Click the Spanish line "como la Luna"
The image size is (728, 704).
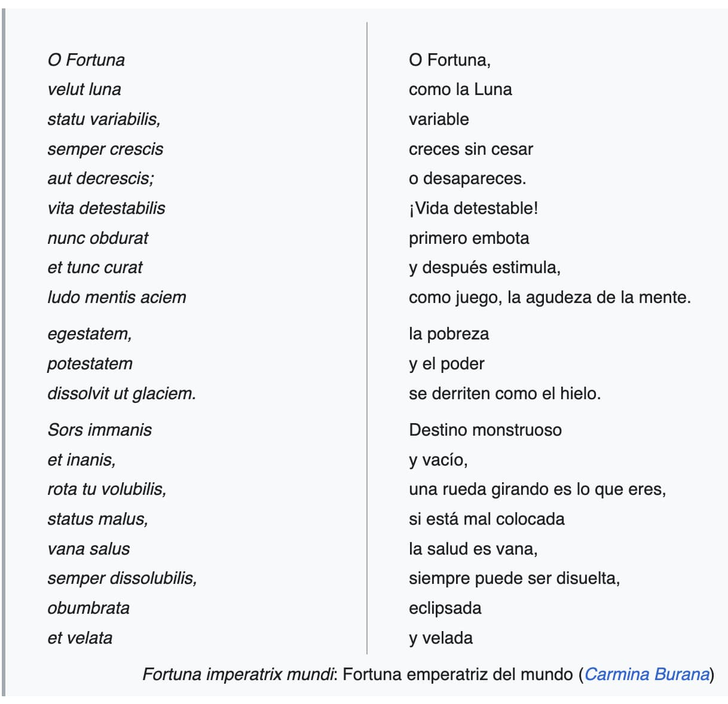click(460, 90)
